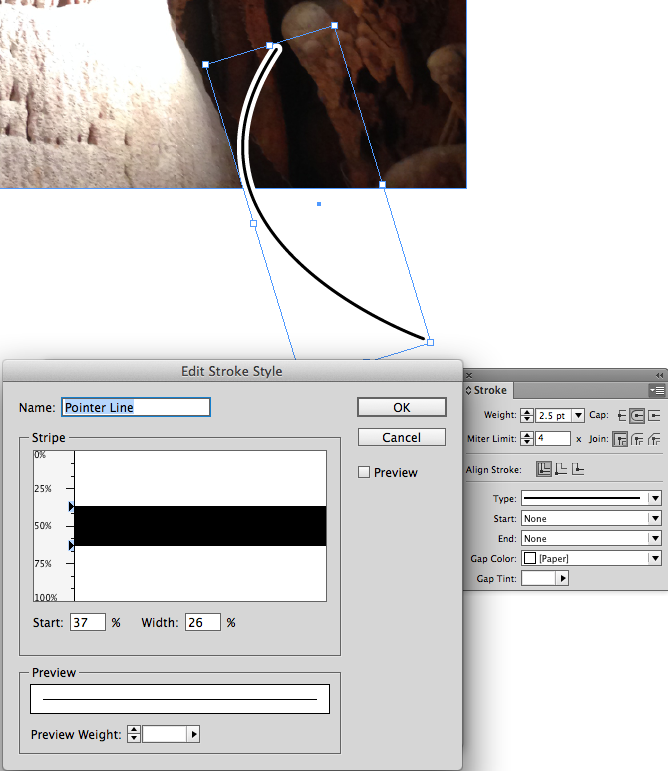Open the Gap Tint slider arrow
This screenshot has height=771, width=668.
(x=562, y=578)
